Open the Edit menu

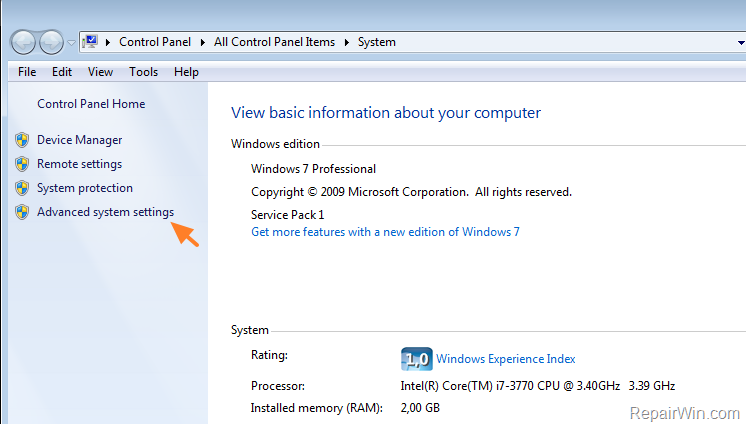click(x=62, y=72)
